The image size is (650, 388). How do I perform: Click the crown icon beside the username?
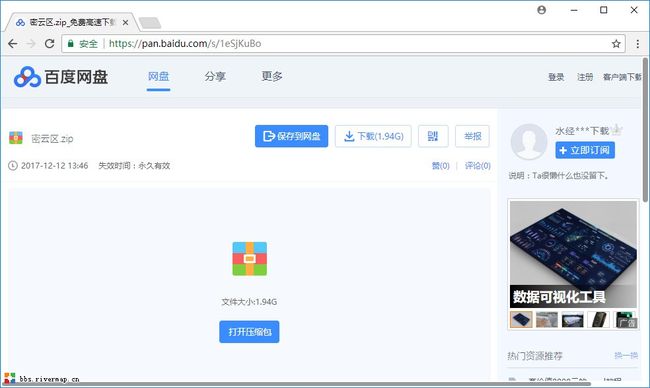(x=617, y=130)
